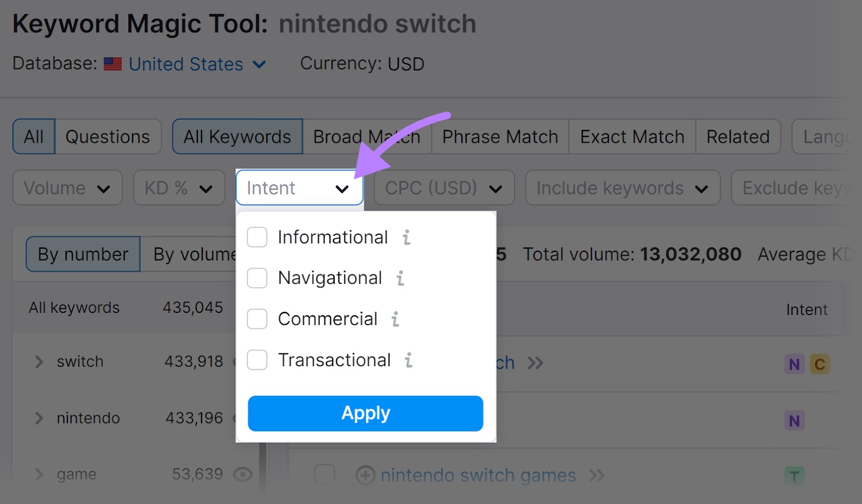Click United States flag icon
Image resolution: width=862 pixels, height=504 pixels.
(x=113, y=64)
